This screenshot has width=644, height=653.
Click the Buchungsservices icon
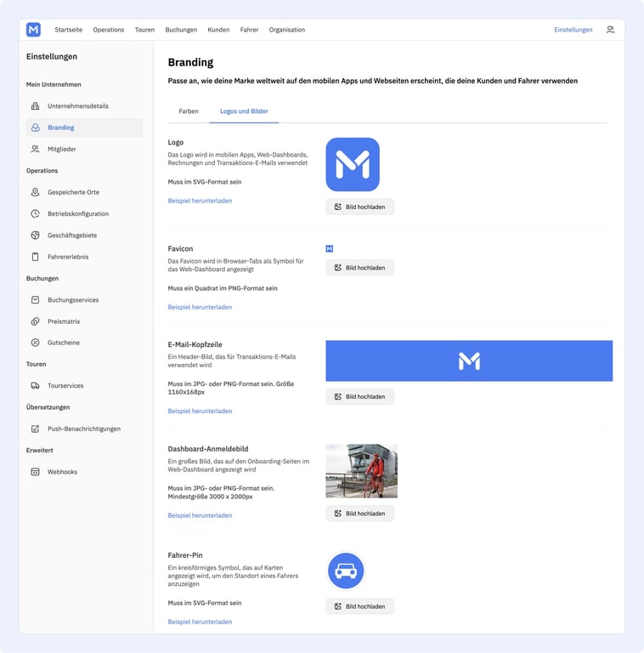pyautogui.click(x=36, y=300)
